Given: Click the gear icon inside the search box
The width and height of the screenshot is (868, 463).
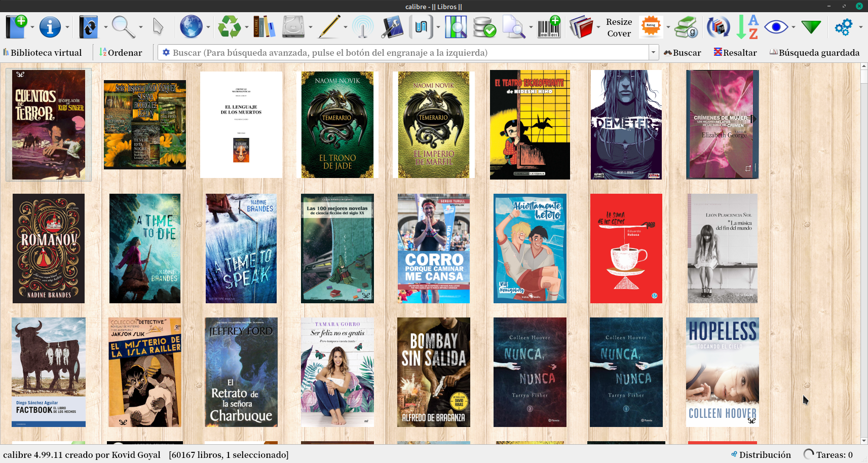Looking at the screenshot, I should tap(166, 52).
